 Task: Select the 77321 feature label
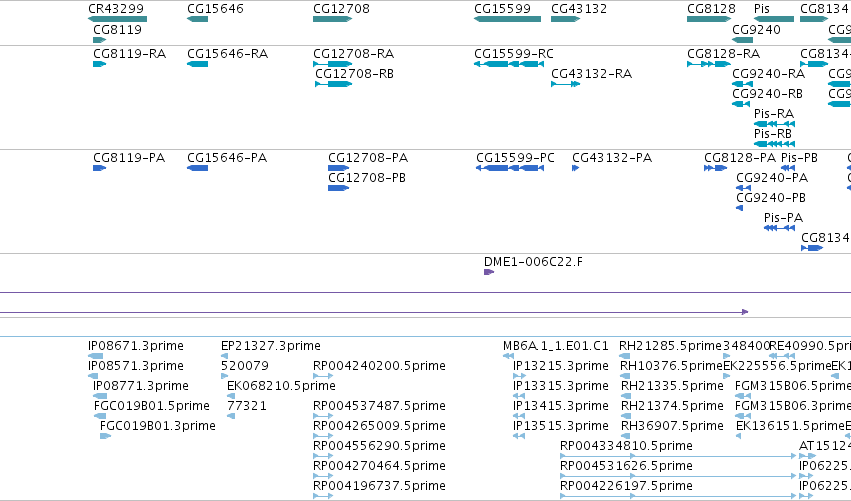247,405
